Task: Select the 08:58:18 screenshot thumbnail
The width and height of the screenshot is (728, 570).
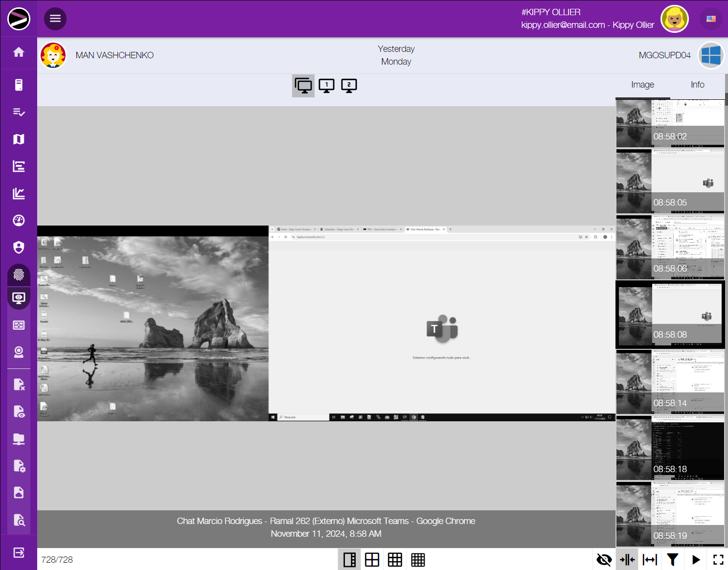Action: click(x=670, y=448)
